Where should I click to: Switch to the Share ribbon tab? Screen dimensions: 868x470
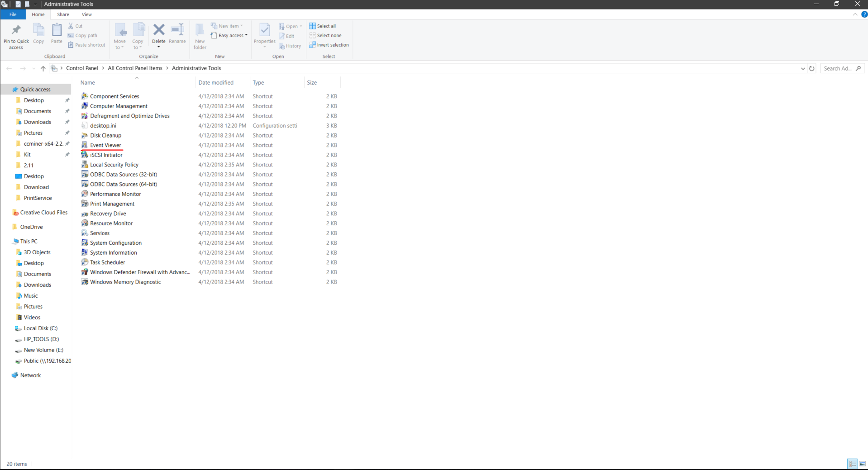point(63,14)
